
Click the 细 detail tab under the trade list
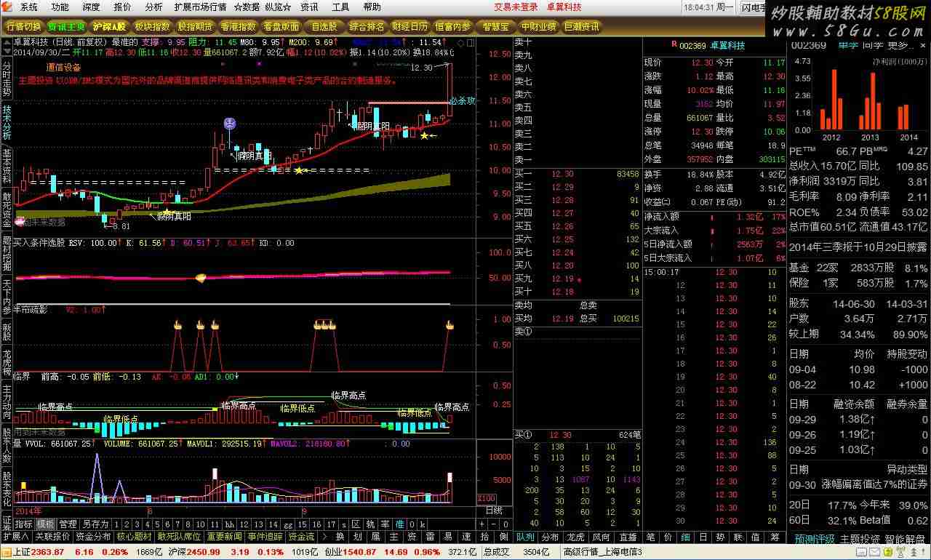click(x=685, y=537)
